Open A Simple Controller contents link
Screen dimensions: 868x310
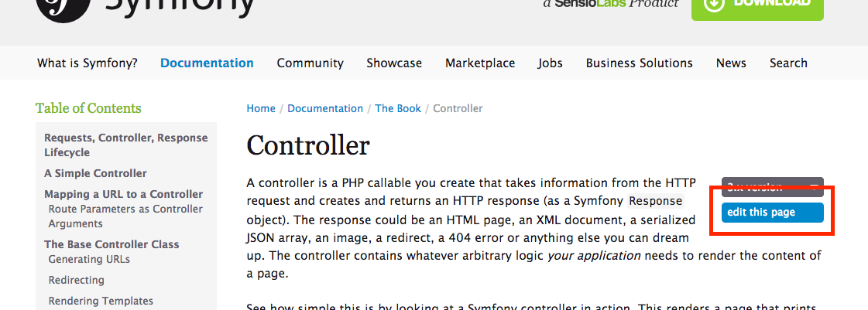[x=95, y=174]
